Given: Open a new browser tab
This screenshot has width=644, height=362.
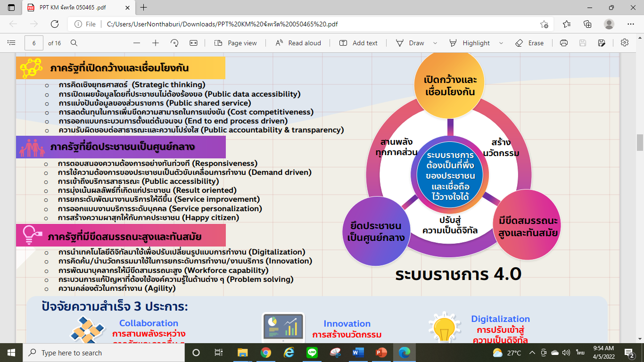Looking at the screenshot, I should 144,8.
